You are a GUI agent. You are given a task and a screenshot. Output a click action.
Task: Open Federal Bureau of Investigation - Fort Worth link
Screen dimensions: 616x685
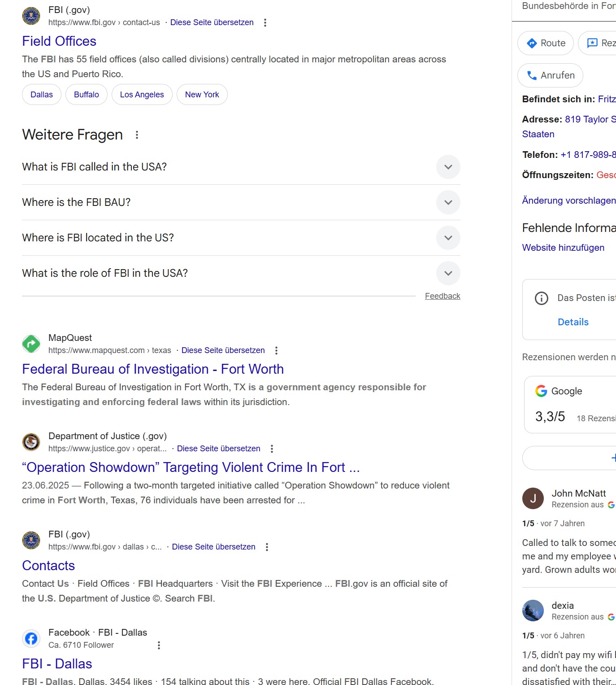[153, 369]
